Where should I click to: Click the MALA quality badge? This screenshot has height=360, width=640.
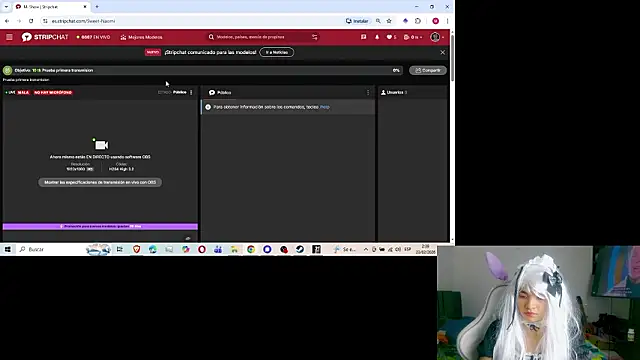coord(23,93)
